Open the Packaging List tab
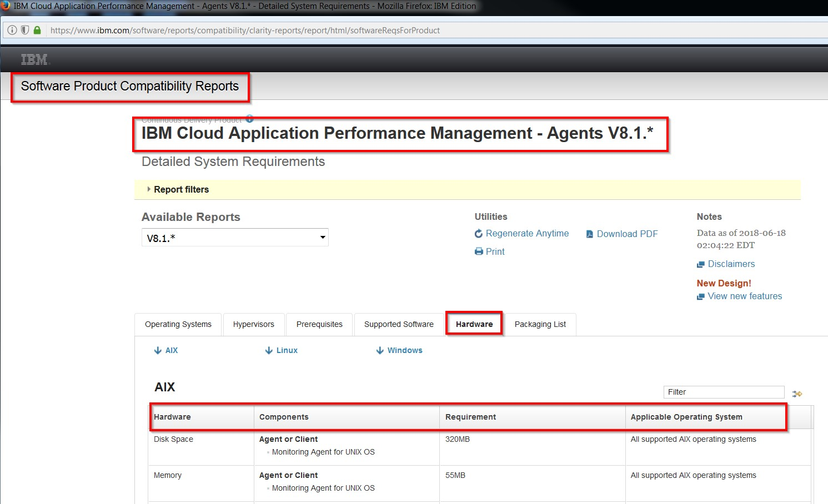 (x=540, y=324)
